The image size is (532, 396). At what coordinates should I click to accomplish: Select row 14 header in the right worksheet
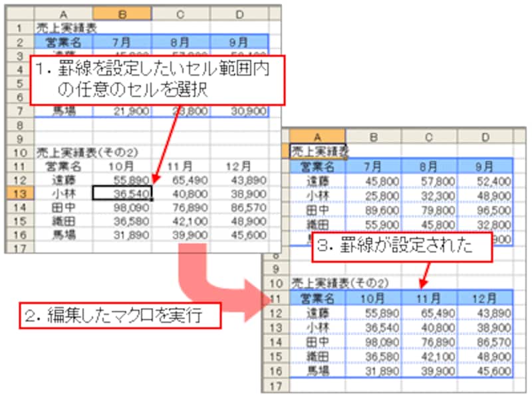[276, 342]
